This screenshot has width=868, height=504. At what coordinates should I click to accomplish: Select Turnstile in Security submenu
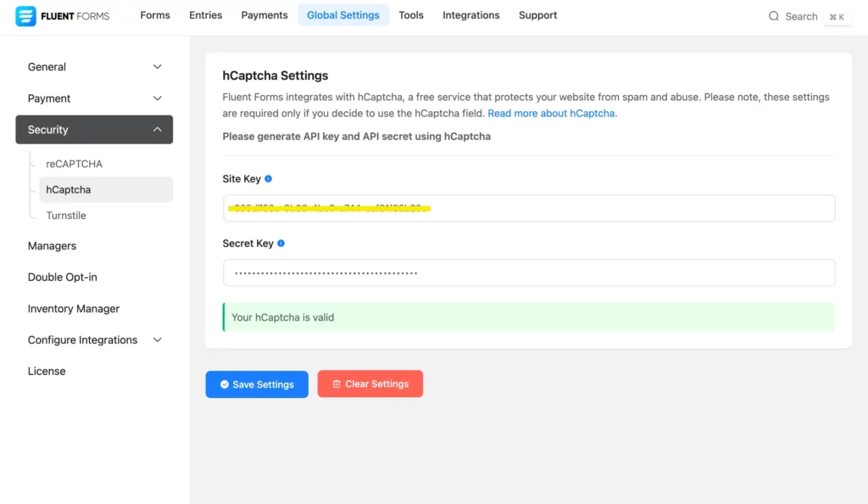point(66,216)
